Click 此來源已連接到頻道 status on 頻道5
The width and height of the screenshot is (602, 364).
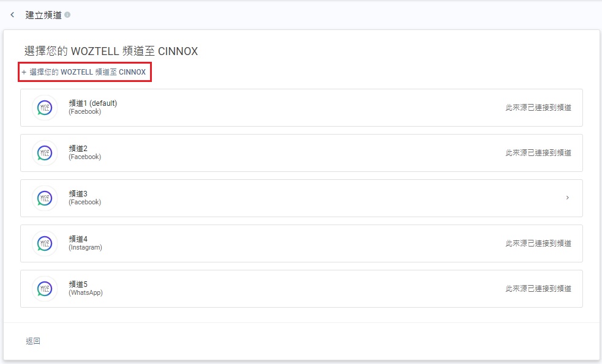[x=538, y=289]
